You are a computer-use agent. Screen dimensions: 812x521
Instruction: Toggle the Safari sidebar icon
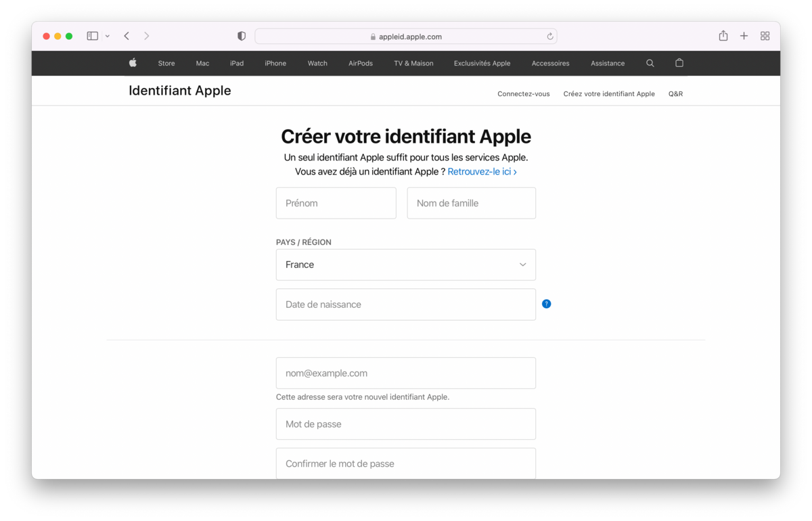coord(93,36)
